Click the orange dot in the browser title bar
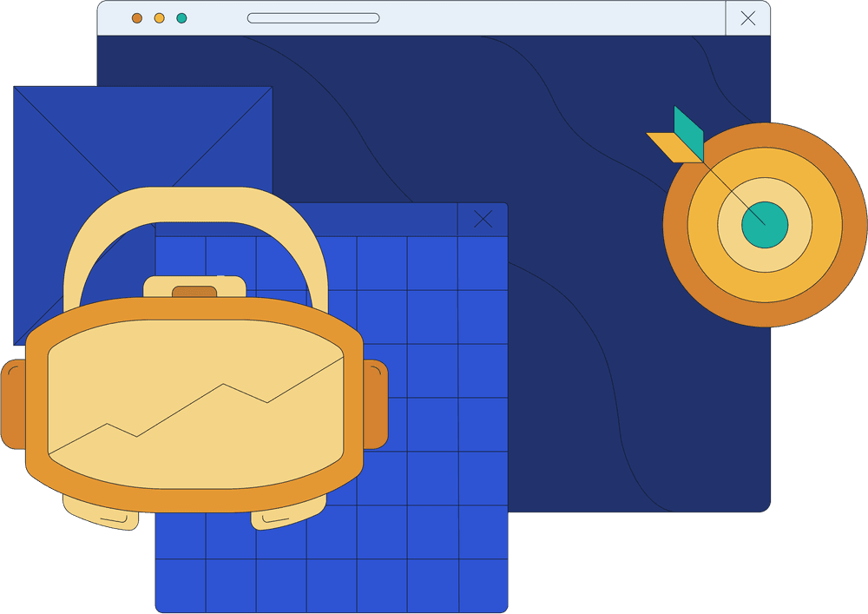868x614 pixels. (x=137, y=18)
